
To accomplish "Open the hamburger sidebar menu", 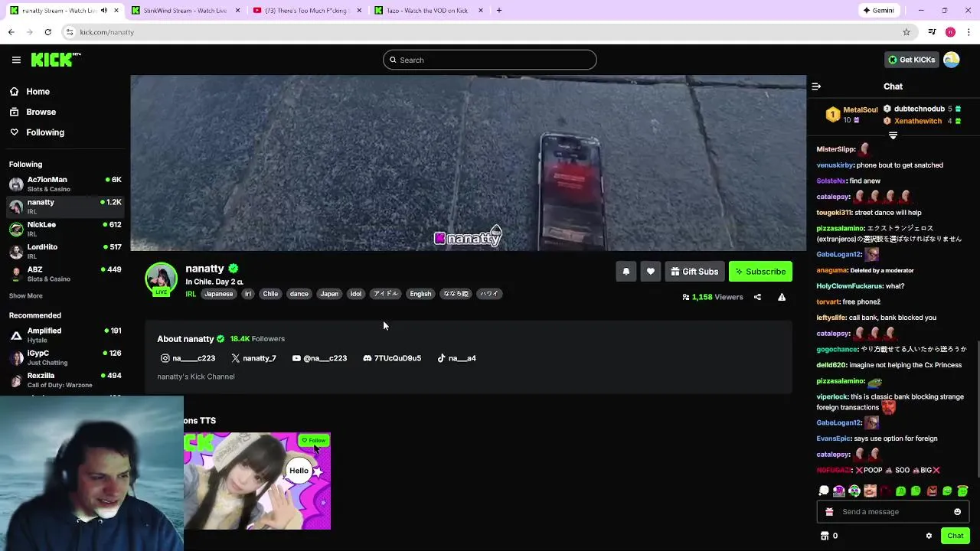I will click(16, 60).
